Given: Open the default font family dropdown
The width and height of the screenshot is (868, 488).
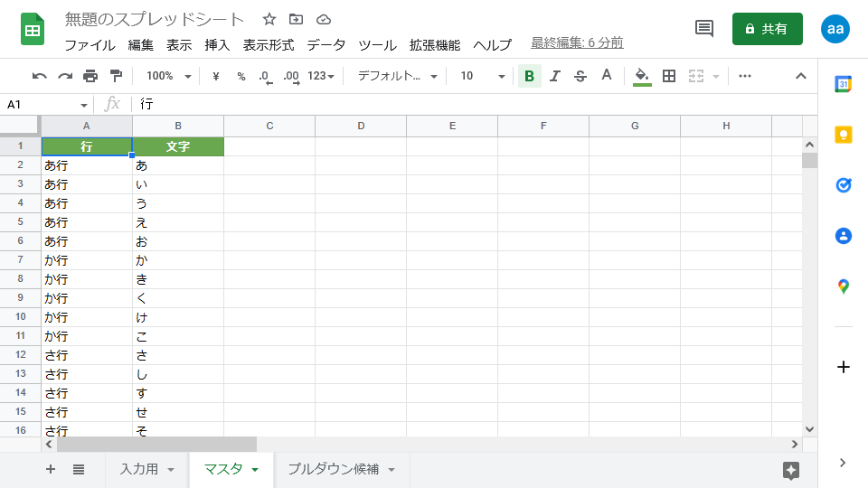Looking at the screenshot, I should pos(397,76).
